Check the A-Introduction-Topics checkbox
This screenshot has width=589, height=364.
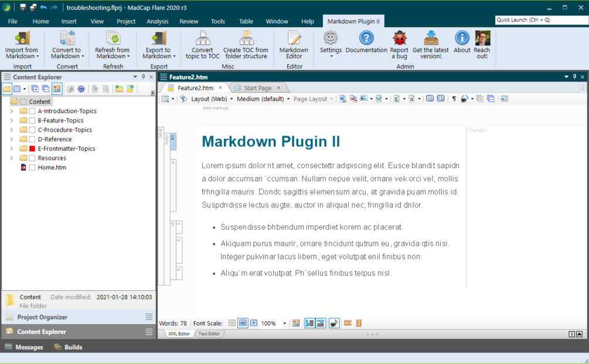point(32,111)
